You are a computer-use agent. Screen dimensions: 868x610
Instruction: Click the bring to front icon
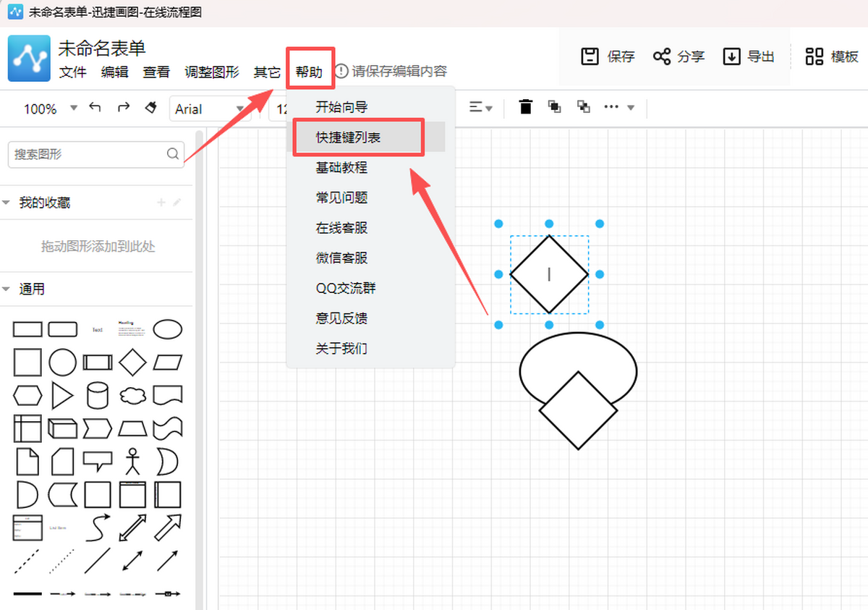(x=555, y=107)
